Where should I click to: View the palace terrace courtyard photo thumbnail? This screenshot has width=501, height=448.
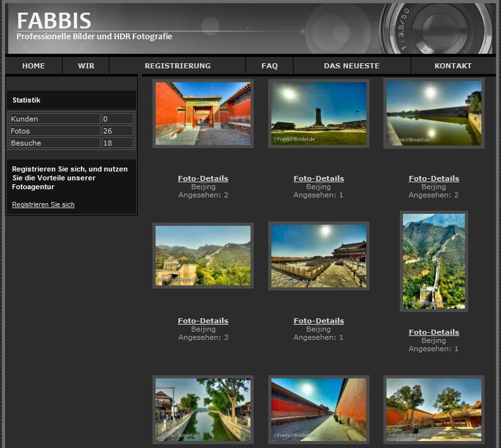point(319,256)
